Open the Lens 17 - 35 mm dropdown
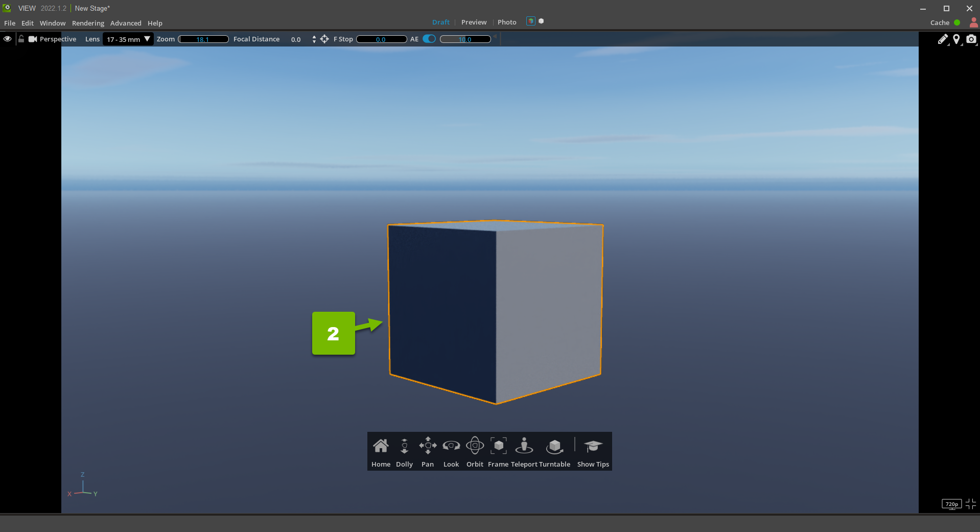 (x=128, y=39)
